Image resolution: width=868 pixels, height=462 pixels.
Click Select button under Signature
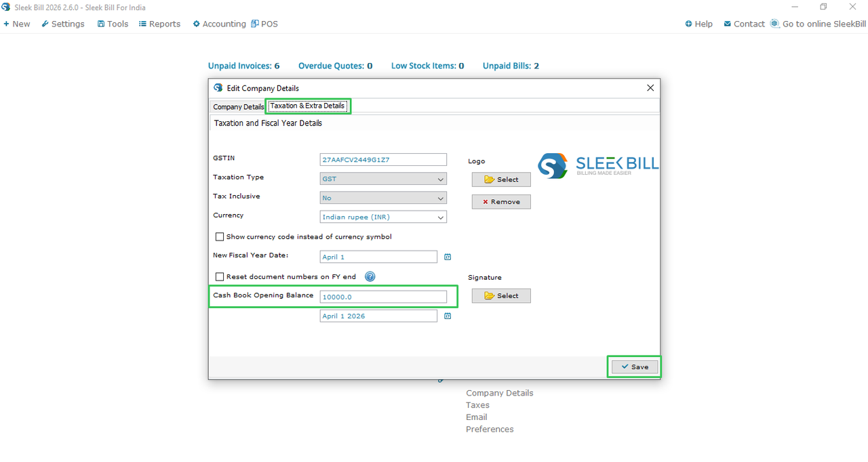pyautogui.click(x=501, y=296)
